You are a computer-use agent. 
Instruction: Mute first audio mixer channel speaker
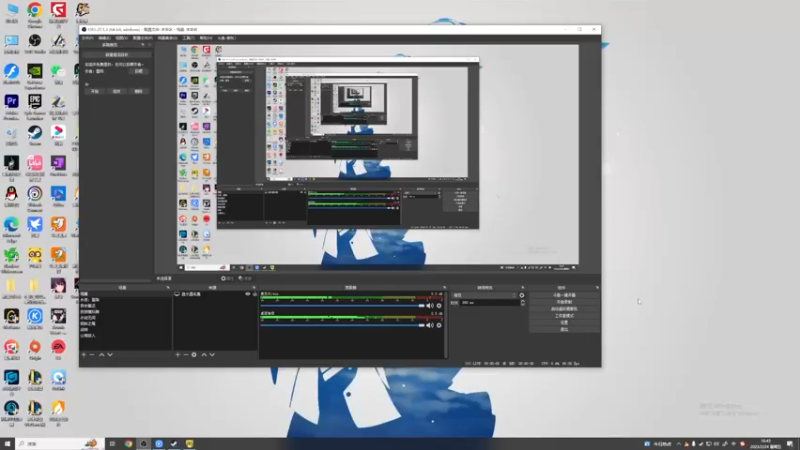[430, 306]
